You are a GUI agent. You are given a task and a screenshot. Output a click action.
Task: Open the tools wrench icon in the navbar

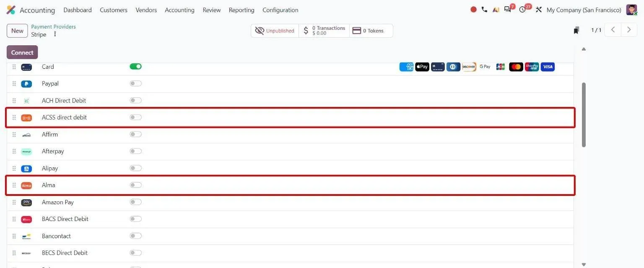pos(539,10)
